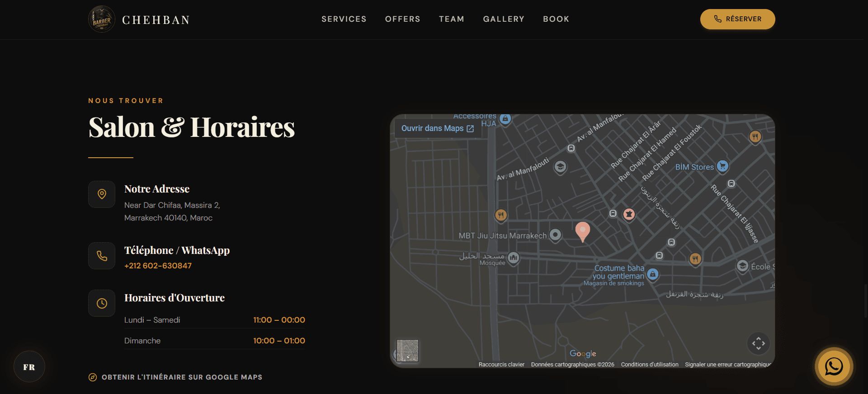Click the location pin icon beside Notre Adresse

(x=102, y=194)
